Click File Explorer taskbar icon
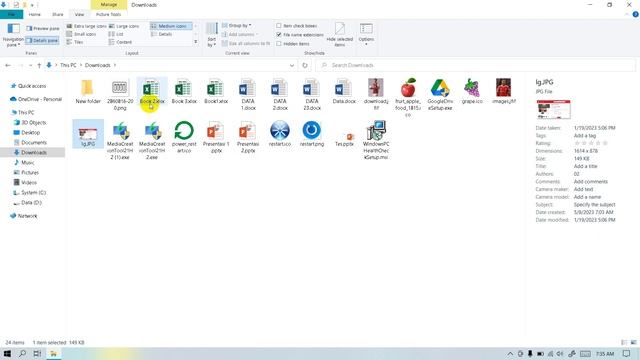Screen dimensions: 640x360 [x=53, y=353]
